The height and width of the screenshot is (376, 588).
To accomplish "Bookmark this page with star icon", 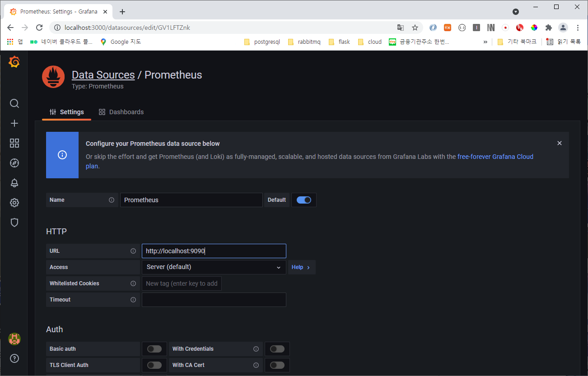I will (x=415, y=28).
